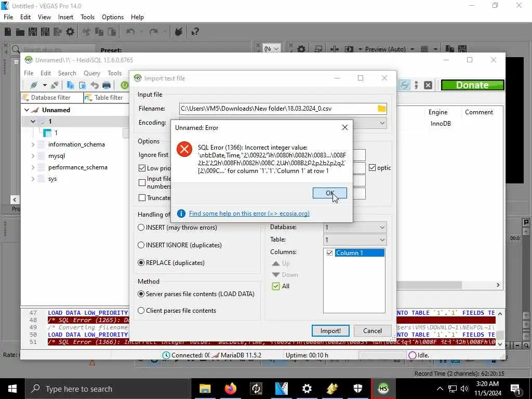Open Firefox from the taskbar
Viewport: 532px width, 399px height.
(x=230, y=389)
